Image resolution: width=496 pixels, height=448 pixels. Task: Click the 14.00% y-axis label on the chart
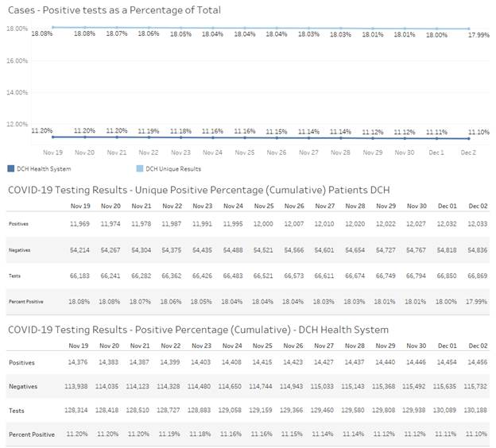coord(17,93)
